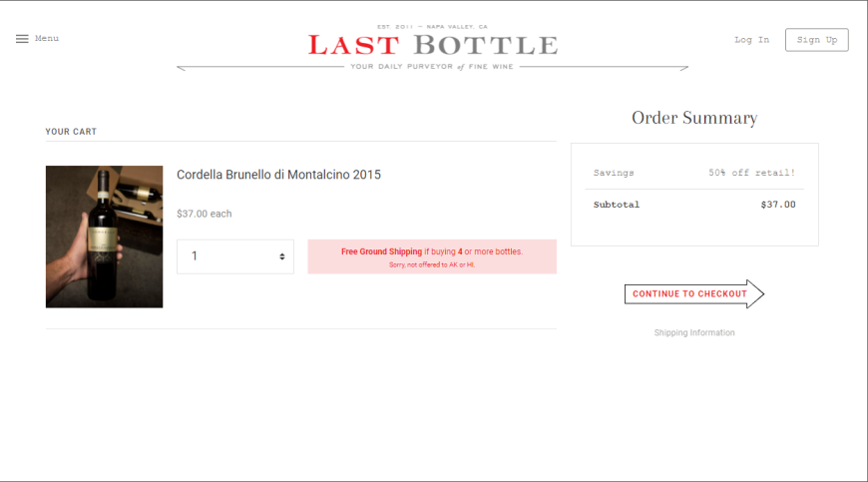Click the Order Summary heading
Image resolution: width=868 pixels, height=482 pixels.
pyautogui.click(x=694, y=118)
